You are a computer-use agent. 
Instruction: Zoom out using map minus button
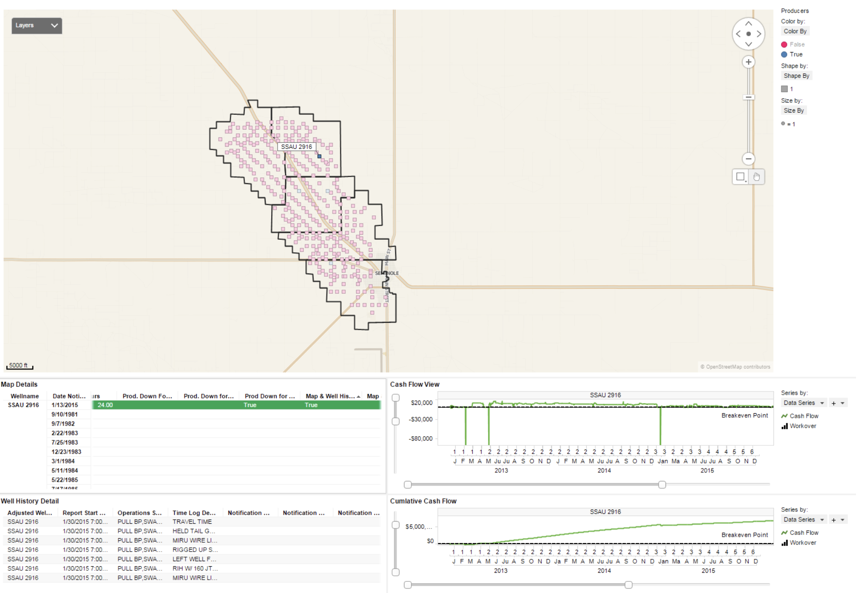tap(748, 159)
